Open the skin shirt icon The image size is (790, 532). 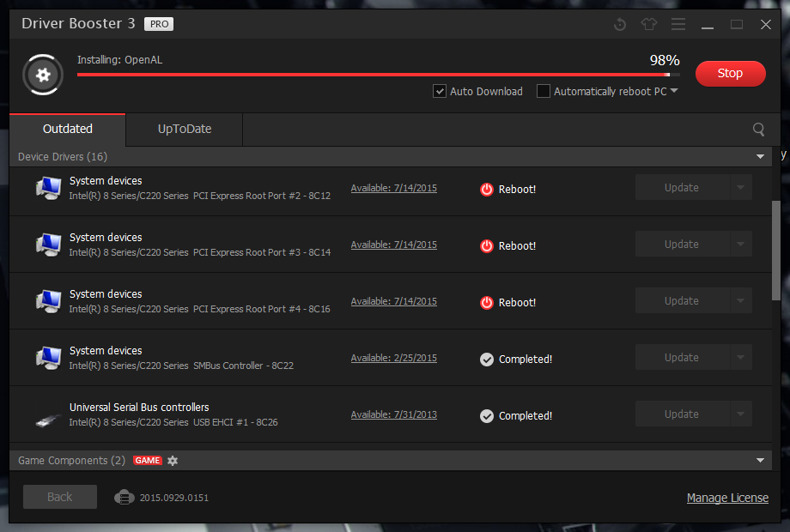tap(649, 24)
